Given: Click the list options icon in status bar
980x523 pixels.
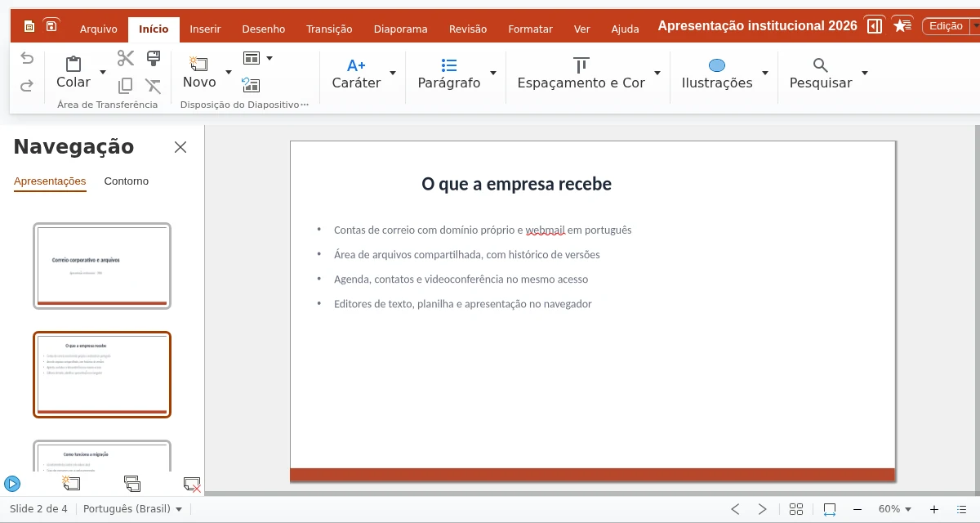Looking at the screenshot, I should pyautogui.click(x=961, y=509).
